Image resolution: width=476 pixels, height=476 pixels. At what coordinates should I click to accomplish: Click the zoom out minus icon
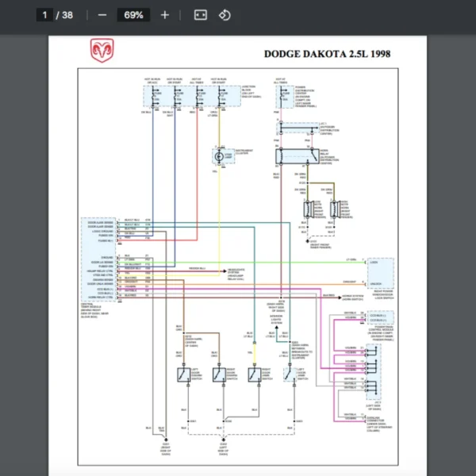click(x=102, y=15)
